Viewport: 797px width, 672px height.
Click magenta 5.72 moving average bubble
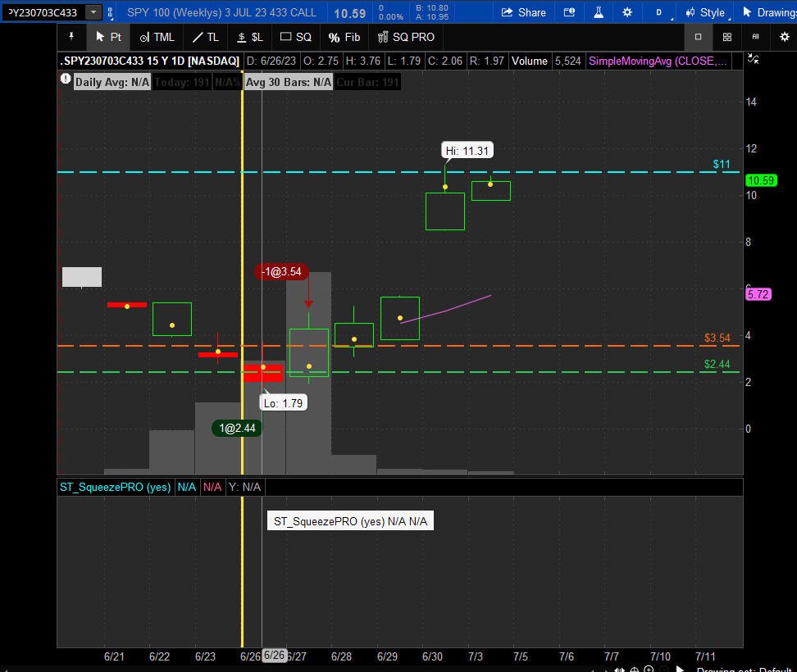coord(758,294)
